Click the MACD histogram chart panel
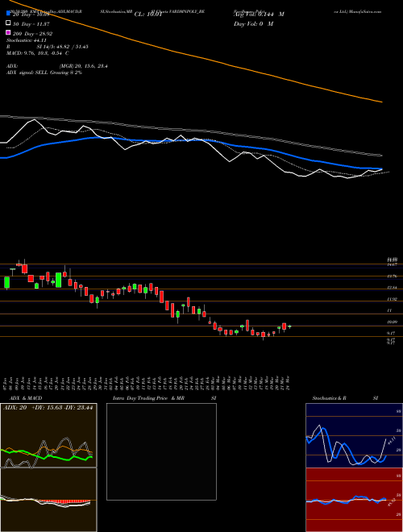 (48, 500)
